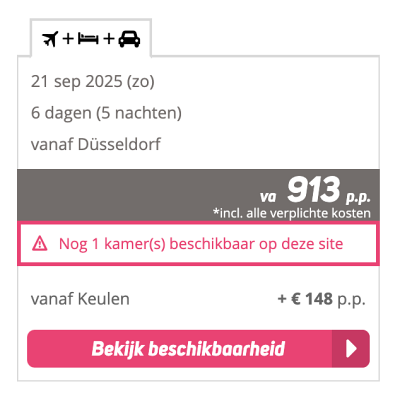
Task: Click the rental car icon
Action: point(129,39)
